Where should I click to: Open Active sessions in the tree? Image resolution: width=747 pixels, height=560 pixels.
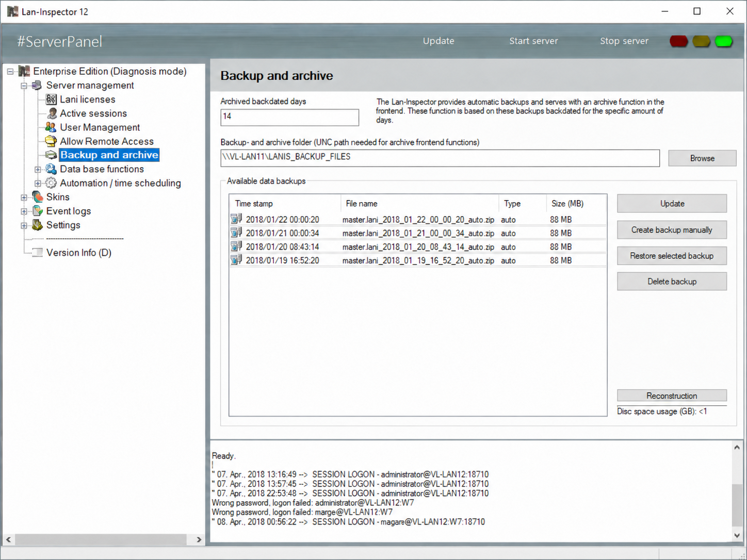[x=93, y=113]
